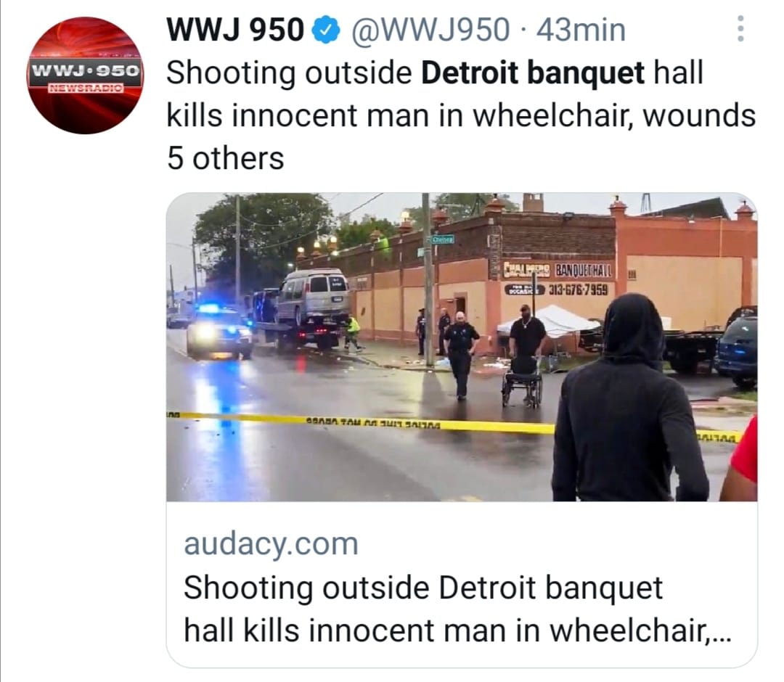784x682 pixels.
Task: Click the '5 others' tweet text line
Action: [226, 158]
